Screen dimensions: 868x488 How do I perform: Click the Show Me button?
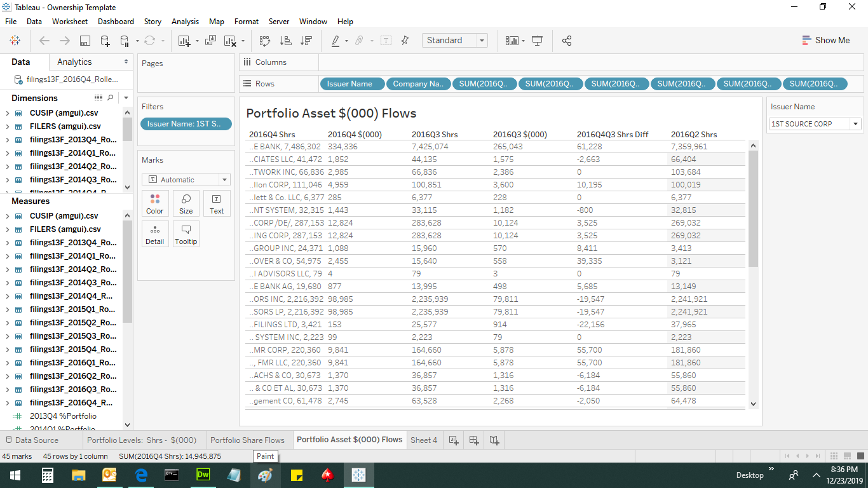point(825,40)
